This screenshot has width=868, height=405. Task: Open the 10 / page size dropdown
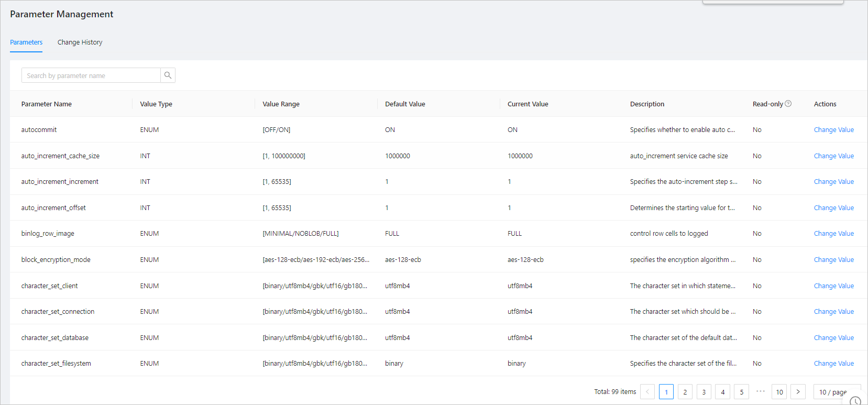pyautogui.click(x=836, y=392)
